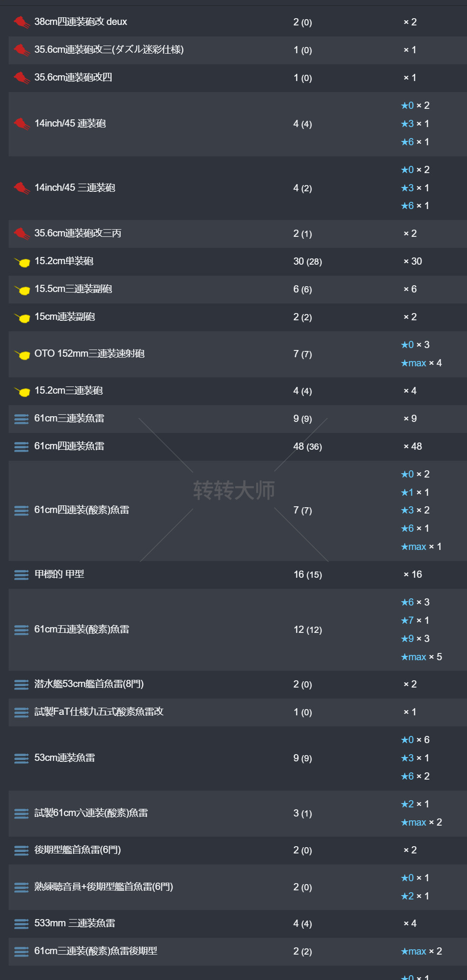Click the torpedo icon for 61cm四連装魚雷
Viewport: 467px width, 980px height.
pyautogui.click(x=22, y=446)
